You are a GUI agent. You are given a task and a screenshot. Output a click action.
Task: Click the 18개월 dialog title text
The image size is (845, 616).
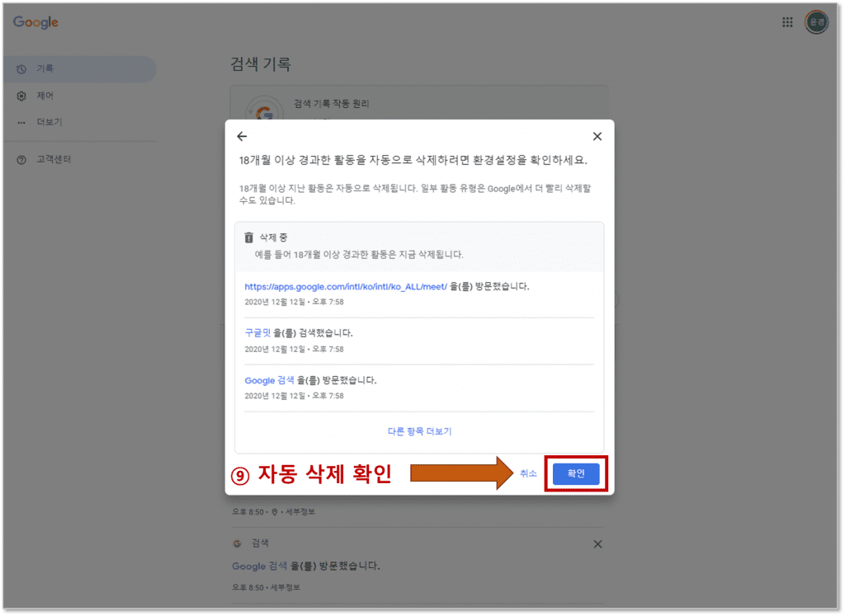tap(413, 161)
